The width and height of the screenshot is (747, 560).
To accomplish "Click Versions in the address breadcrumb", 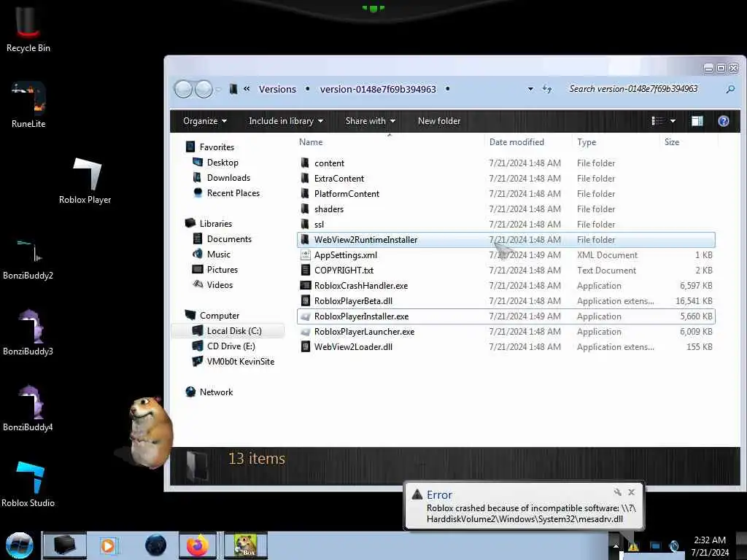I will 277,89.
